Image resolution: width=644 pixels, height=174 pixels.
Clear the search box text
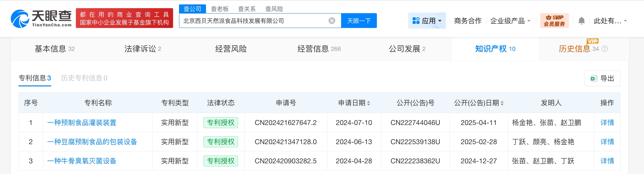(332, 21)
